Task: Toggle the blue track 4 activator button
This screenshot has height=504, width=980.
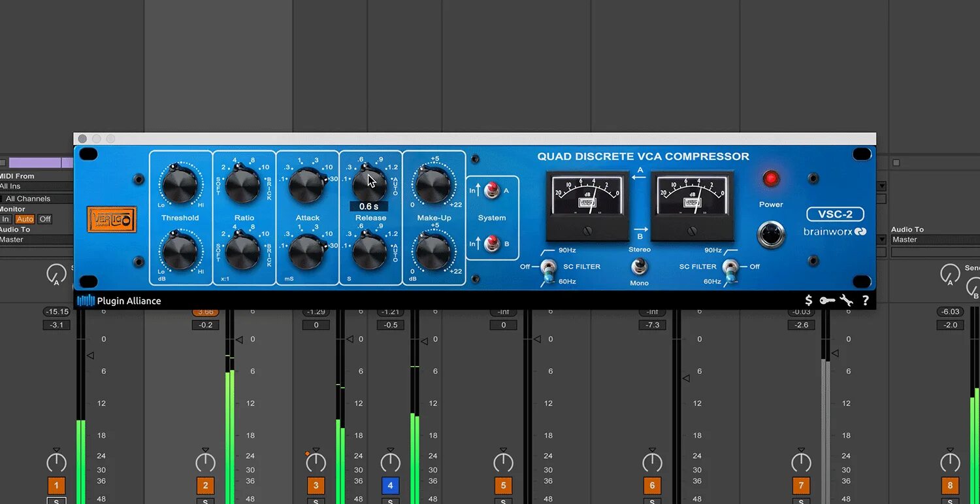Action: coord(391,486)
